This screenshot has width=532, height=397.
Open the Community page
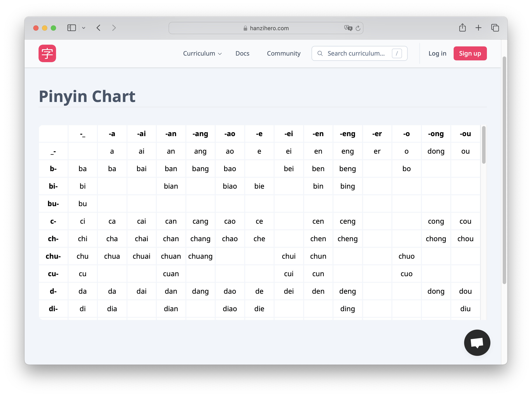click(x=284, y=53)
